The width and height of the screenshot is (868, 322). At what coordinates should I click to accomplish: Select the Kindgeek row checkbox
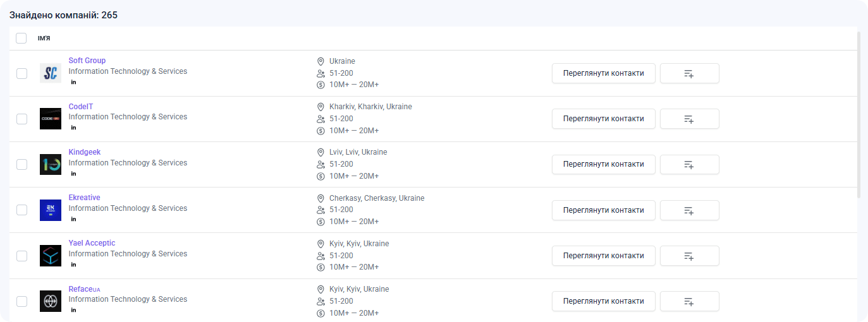click(x=21, y=164)
